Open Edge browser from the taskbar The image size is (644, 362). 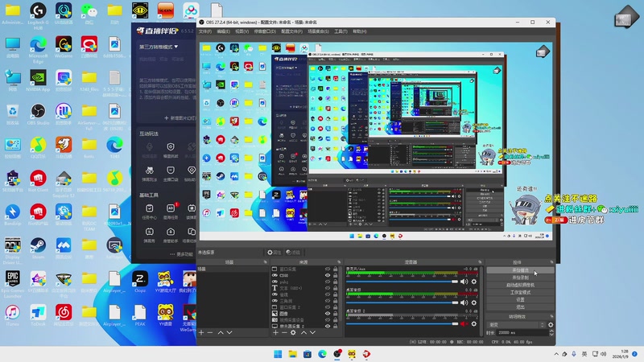pyautogui.click(x=322, y=354)
